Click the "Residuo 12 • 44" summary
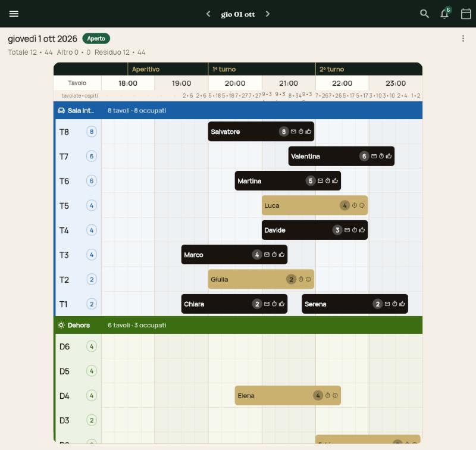 pos(120,52)
